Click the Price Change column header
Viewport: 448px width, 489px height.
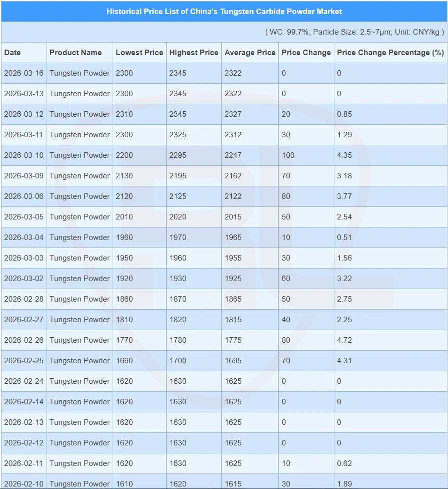(x=306, y=53)
